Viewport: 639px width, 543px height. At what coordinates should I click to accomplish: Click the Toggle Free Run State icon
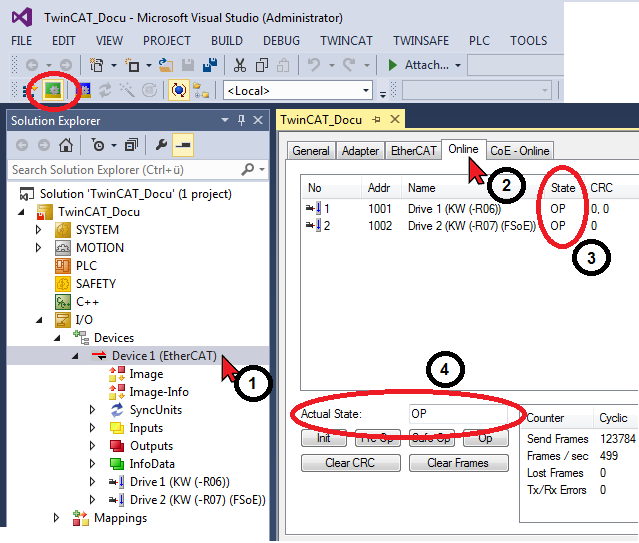tap(149, 90)
